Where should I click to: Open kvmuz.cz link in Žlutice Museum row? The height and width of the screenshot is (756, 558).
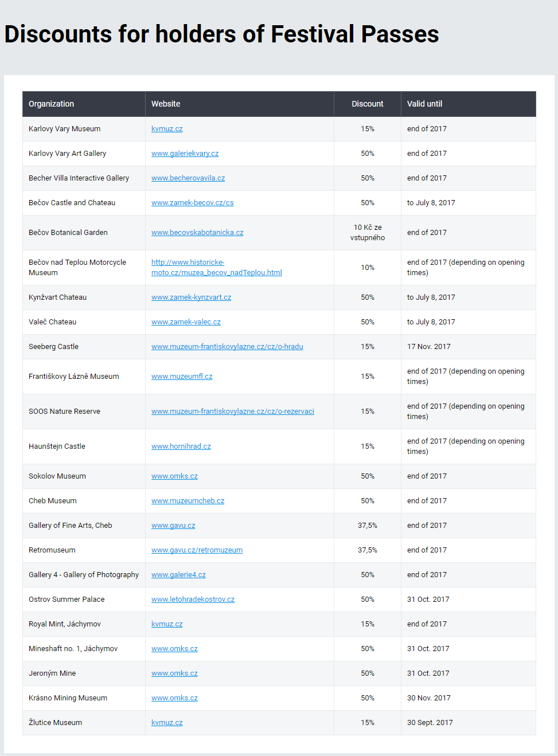tap(167, 723)
